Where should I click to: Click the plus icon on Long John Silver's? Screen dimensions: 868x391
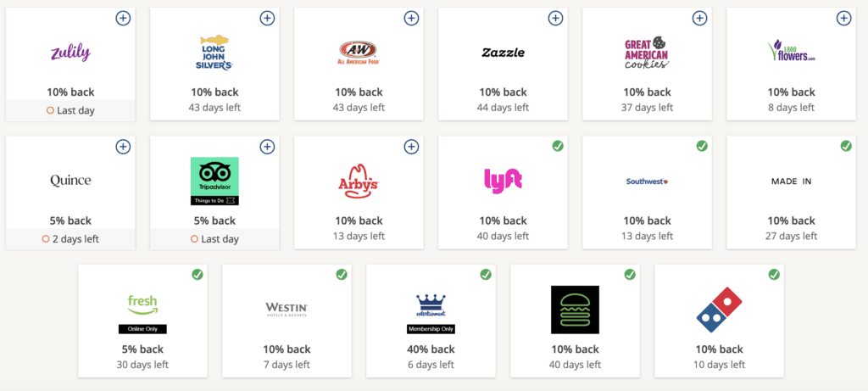click(267, 18)
